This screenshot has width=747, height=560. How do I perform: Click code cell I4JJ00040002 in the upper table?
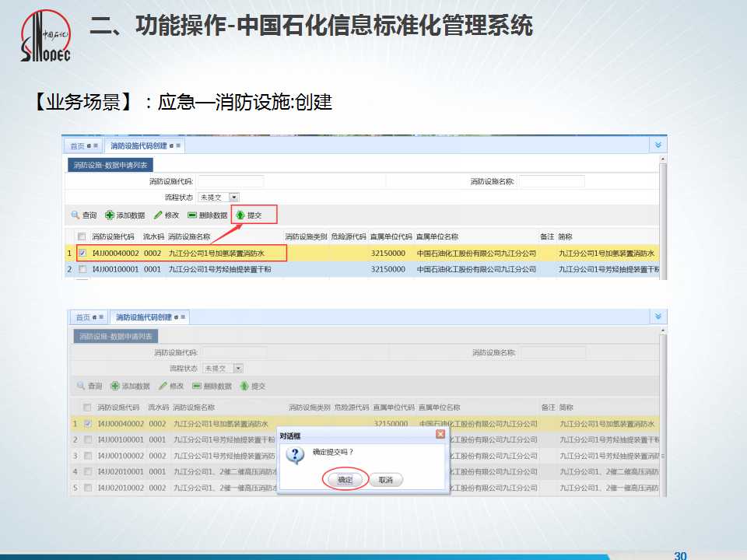pos(116,254)
